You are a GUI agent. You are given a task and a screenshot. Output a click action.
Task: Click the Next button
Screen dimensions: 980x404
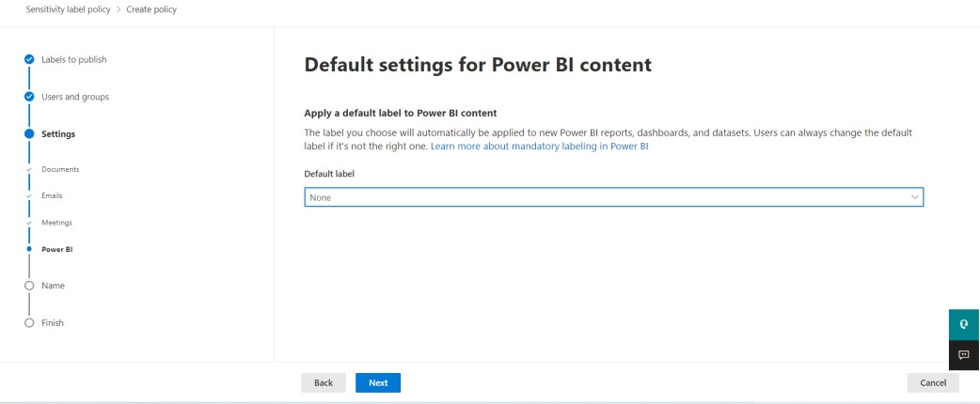coord(378,382)
